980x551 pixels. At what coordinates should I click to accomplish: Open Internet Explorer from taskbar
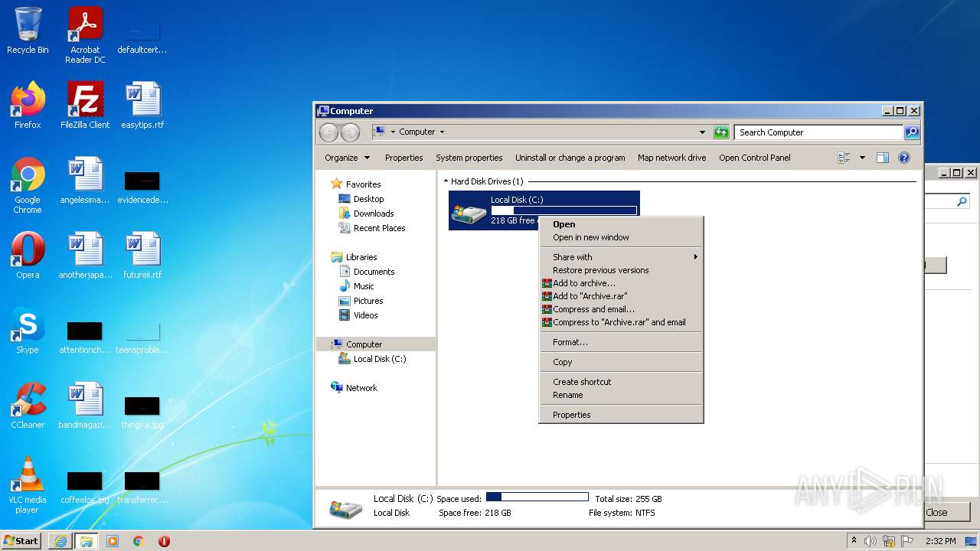point(60,541)
